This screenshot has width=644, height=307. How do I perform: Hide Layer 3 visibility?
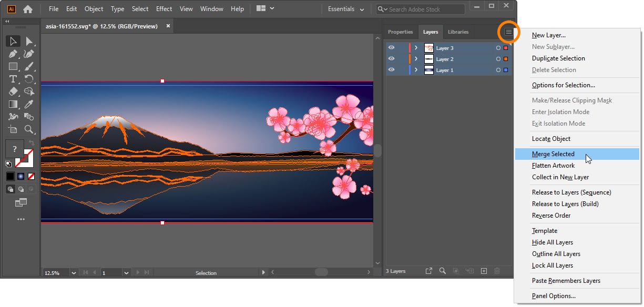(391, 48)
